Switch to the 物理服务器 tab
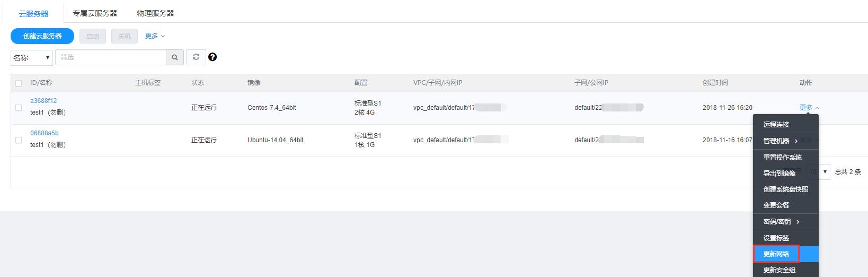 pos(155,13)
